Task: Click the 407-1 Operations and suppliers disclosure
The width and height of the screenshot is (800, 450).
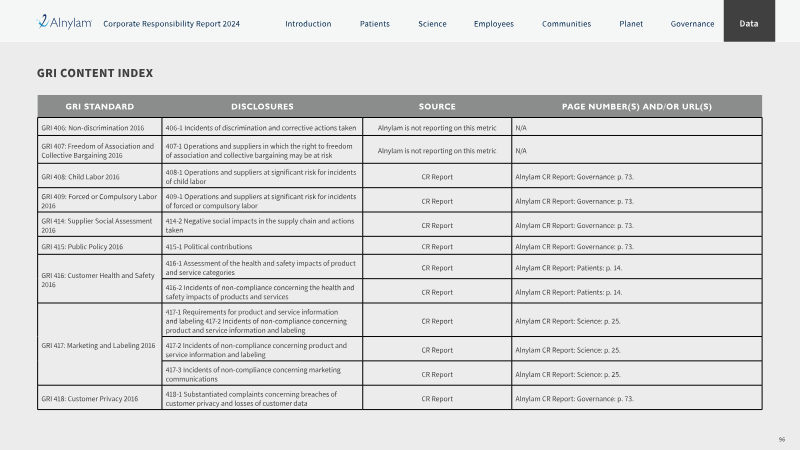Action: [x=262, y=150]
